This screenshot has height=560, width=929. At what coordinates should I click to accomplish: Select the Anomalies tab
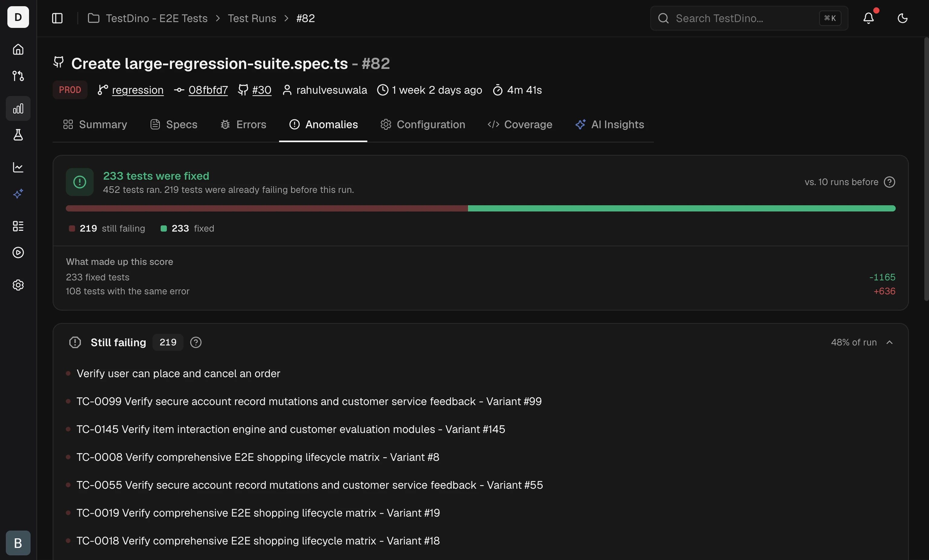pyautogui.click(x=323, y=125)
